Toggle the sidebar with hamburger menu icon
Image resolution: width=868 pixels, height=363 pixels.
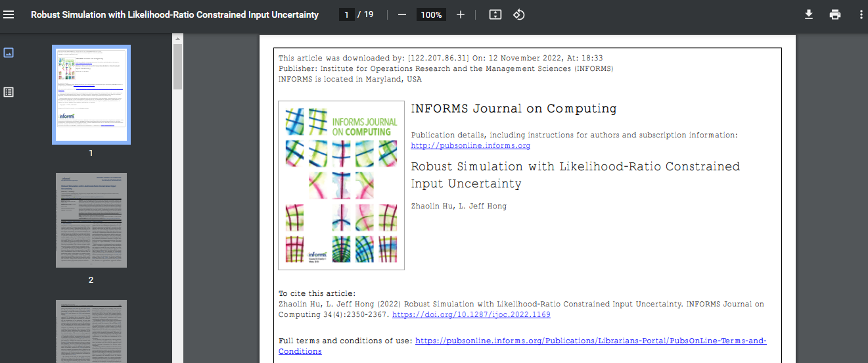[x=9, y=14]
